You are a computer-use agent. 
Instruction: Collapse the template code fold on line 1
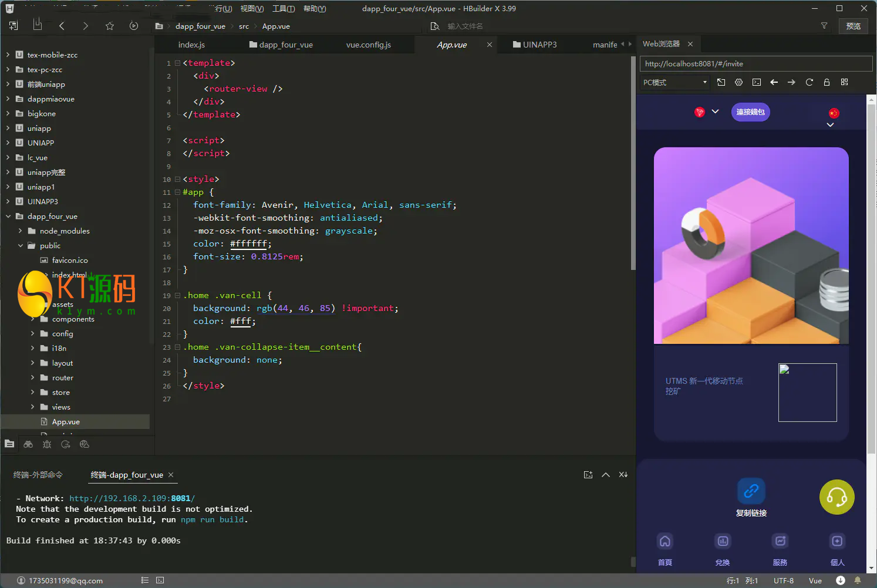point(177,63)
